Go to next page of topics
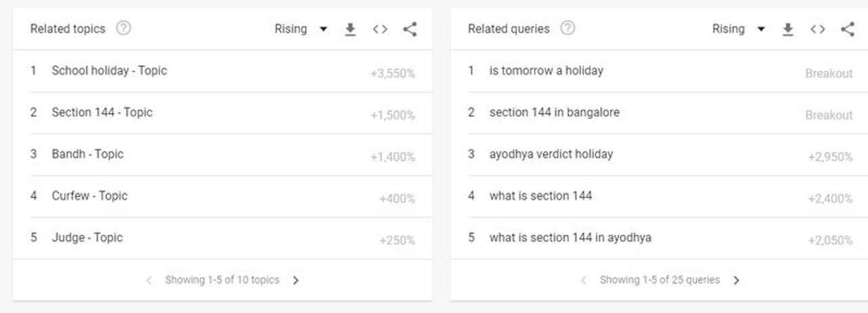This screenshot has width=868, height=313. pos(296,280)
